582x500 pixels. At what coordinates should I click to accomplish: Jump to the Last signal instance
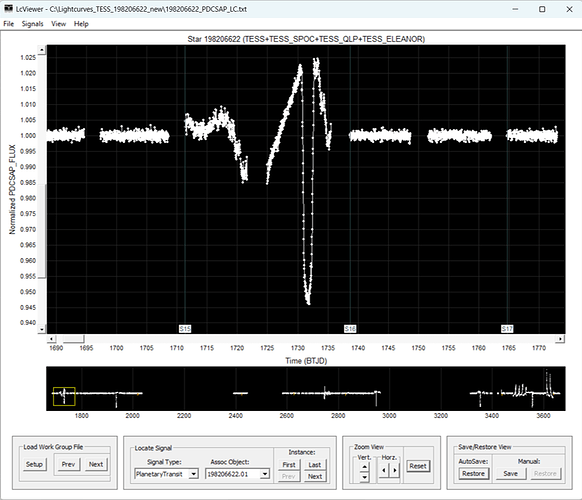(314, 465)
